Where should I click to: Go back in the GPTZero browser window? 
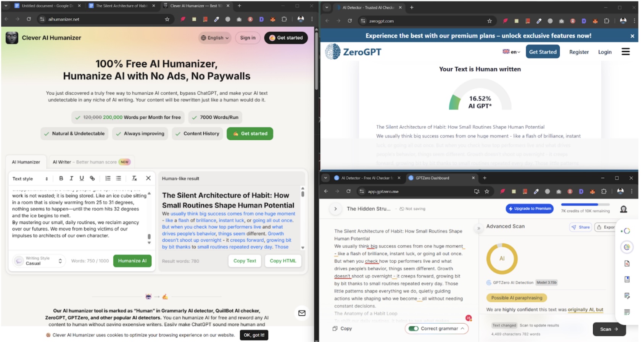point(326,191)
